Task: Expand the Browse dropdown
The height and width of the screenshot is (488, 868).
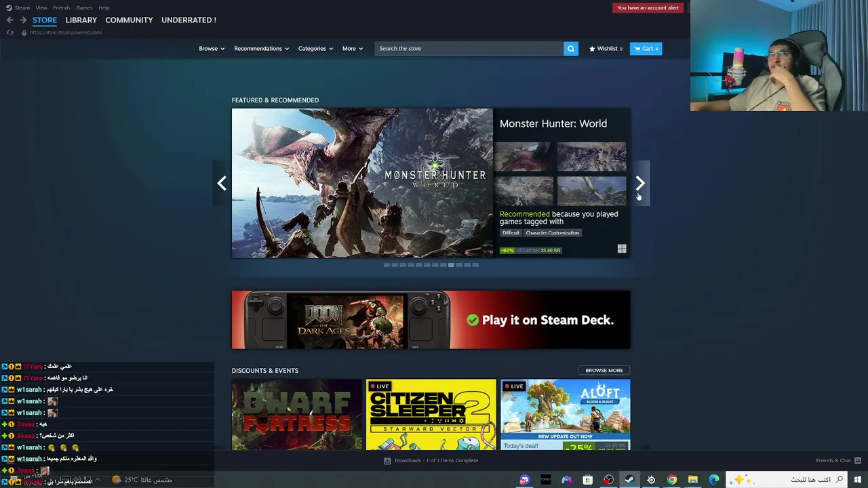Action: tap(212, 49)
